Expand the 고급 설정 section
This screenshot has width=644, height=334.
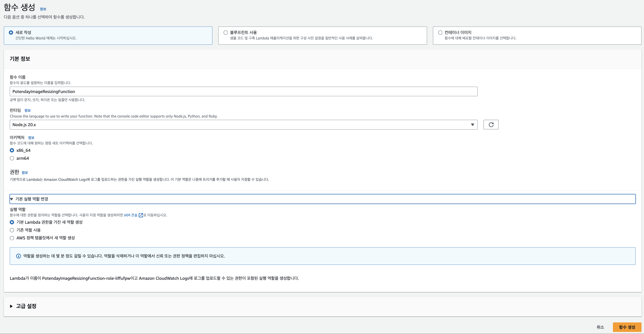pyautogui.click(x=23, y=306)
